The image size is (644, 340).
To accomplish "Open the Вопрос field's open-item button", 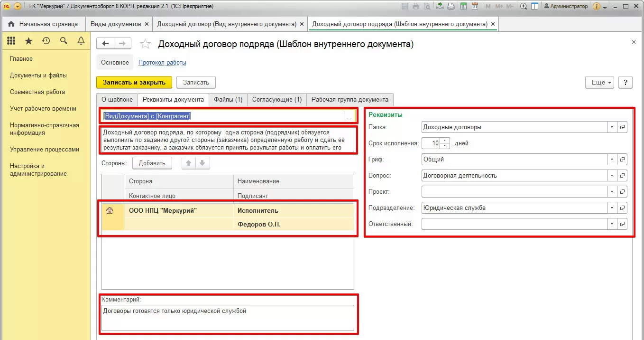I will [x=623, y=176].
